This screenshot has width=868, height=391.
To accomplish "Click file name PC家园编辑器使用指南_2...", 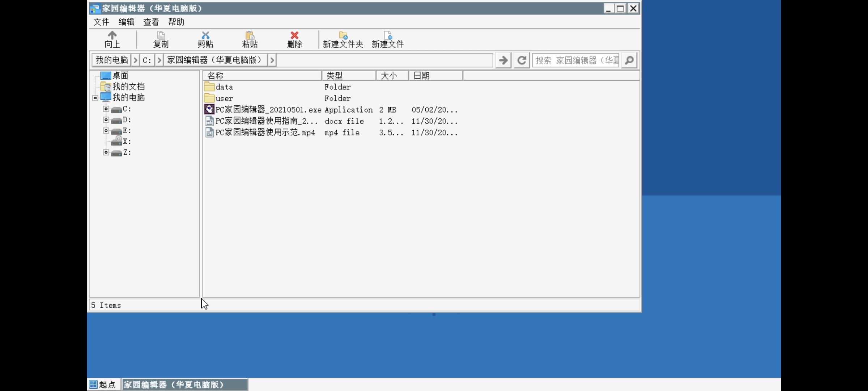I will tap(267, 121).
